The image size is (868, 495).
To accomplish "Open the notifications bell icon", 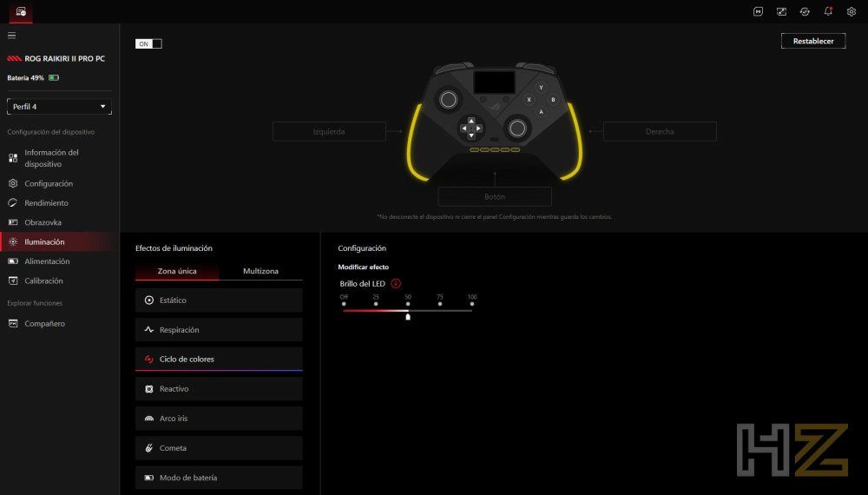I will [x=828, y=11].
